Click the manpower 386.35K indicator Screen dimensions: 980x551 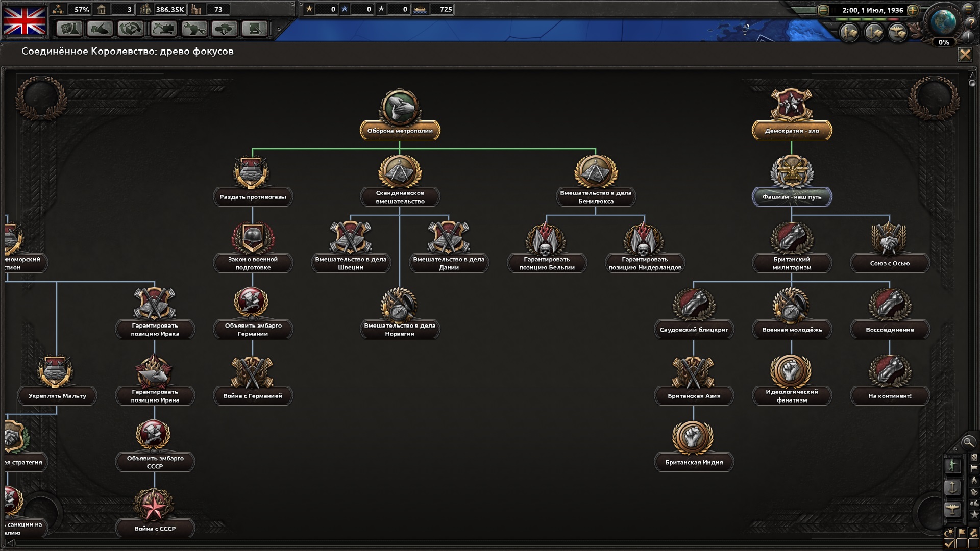tap(162, 9)
